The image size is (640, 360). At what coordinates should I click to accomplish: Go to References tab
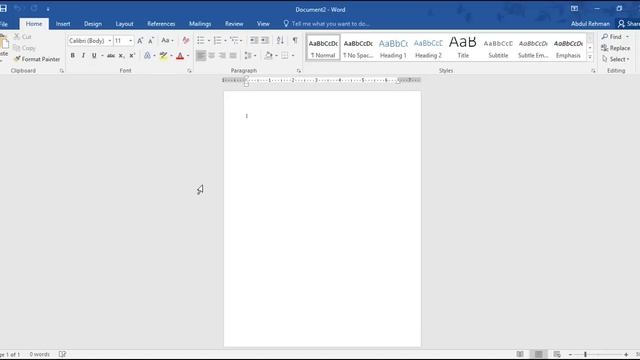coord(161,24)
